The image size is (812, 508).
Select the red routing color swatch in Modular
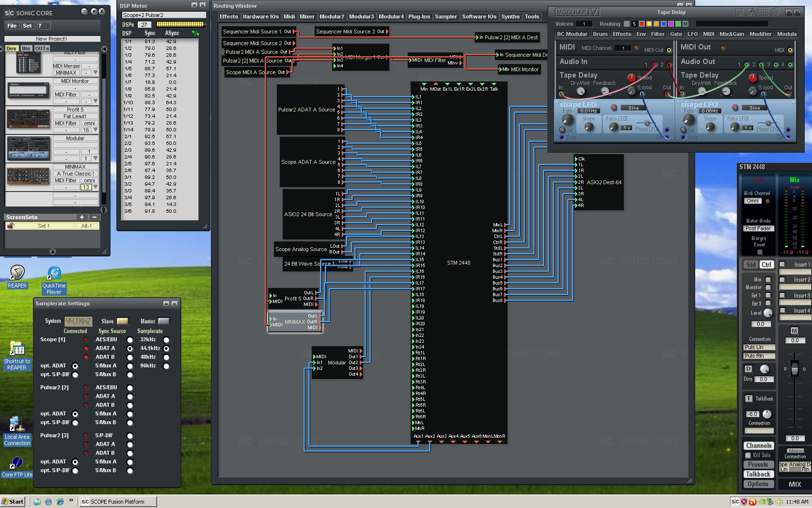[x=641, y=24]
